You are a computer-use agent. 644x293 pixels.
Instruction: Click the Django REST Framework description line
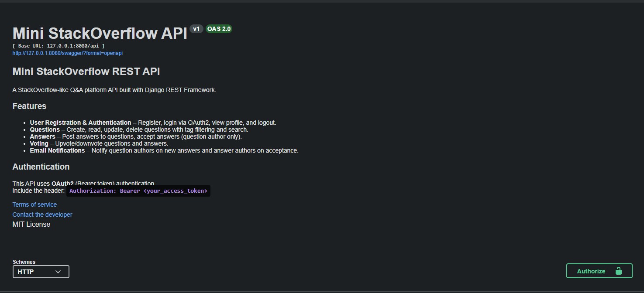click(114, 90)
